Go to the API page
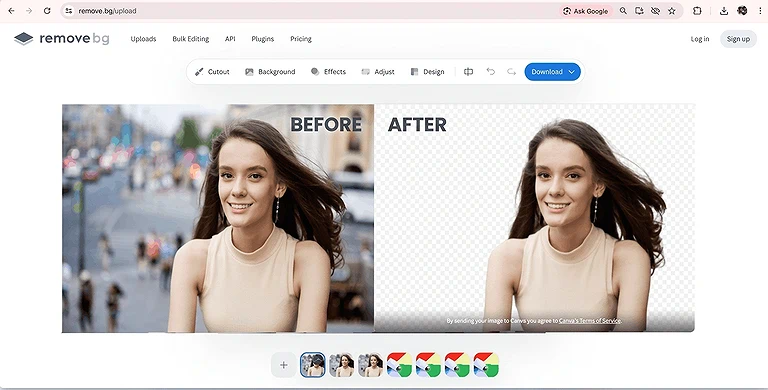This screenshot has width=768, height=390. click(230, 39)
